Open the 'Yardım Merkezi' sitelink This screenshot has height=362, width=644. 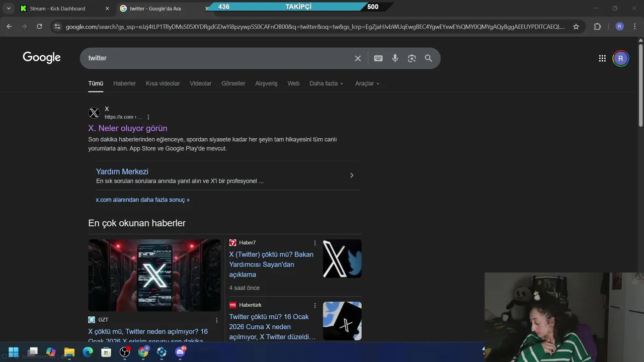click(x=122, y=171)
